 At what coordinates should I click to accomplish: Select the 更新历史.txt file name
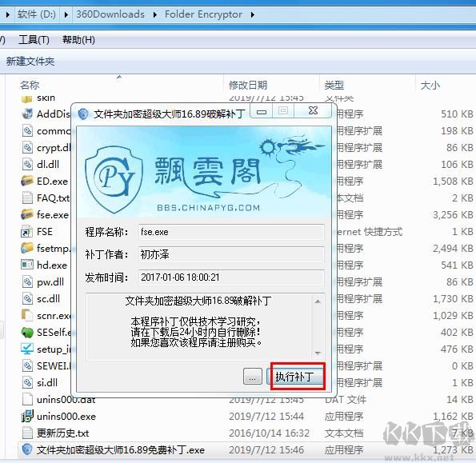pyautogui.click(x=63, y=433)
